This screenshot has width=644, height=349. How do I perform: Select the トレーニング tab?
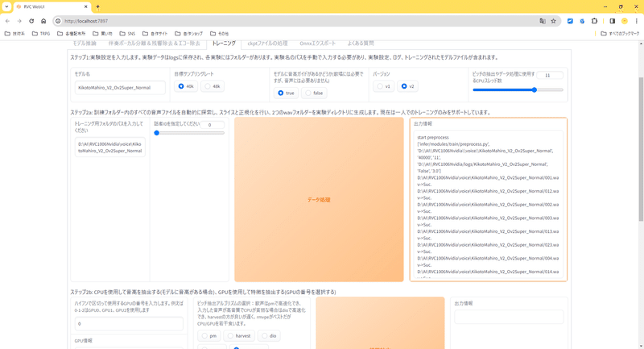[x=224, y=44]
